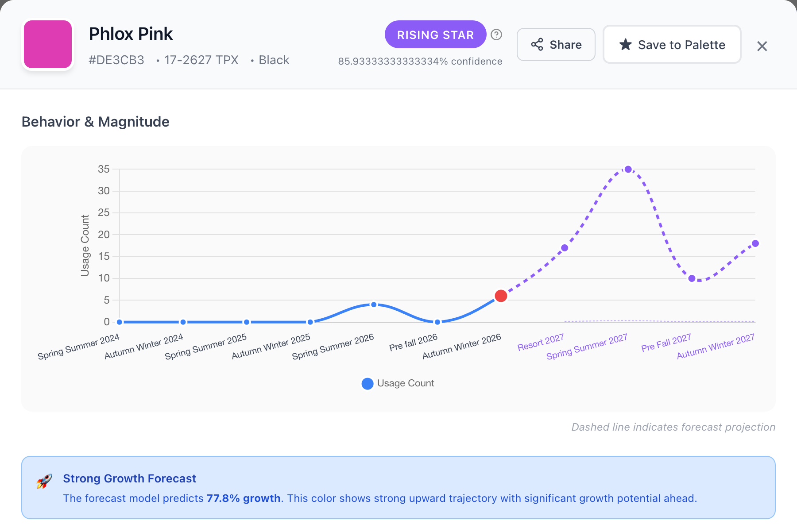Click the Resort 2027 forecast data point
The height and width of the screenshot is (532, 797).
pos(565,248)
